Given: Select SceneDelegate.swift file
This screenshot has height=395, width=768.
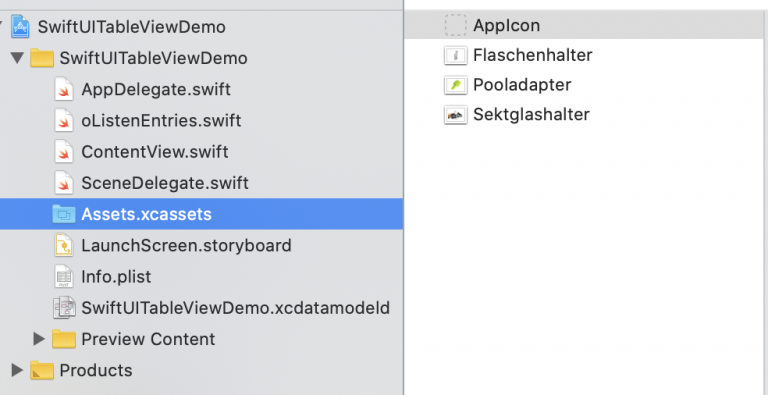Looking at the screenshot, I should 165,183.
